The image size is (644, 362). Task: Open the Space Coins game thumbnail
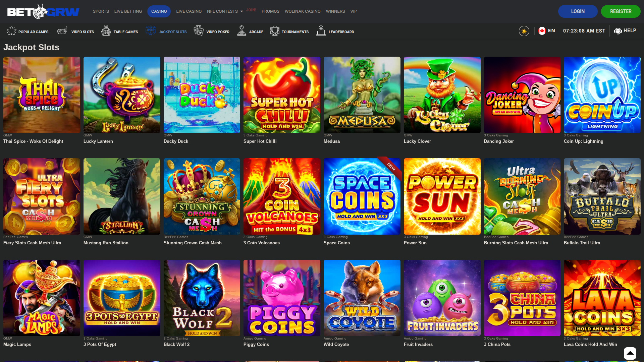coord(362,196)
